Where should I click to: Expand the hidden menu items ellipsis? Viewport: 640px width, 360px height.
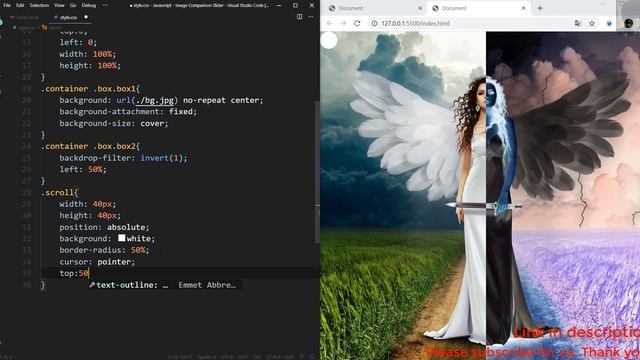[x=105, y=5]
